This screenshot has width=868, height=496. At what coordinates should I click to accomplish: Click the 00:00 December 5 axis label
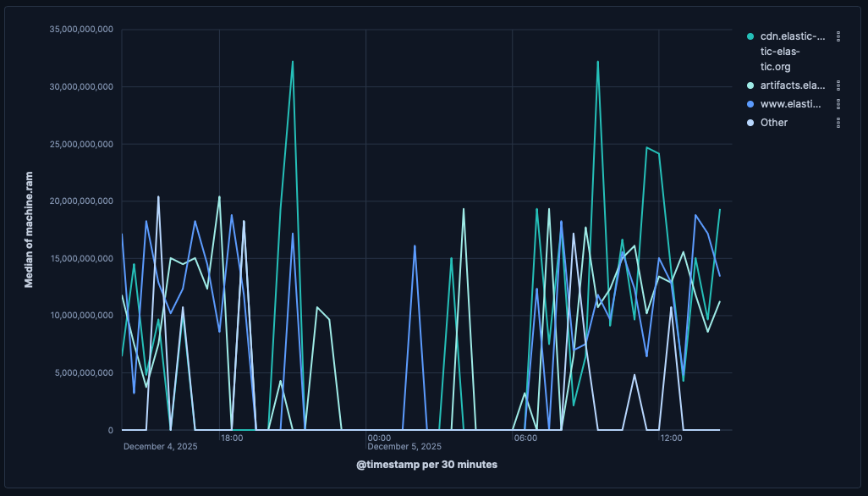[x=378, y=438]
